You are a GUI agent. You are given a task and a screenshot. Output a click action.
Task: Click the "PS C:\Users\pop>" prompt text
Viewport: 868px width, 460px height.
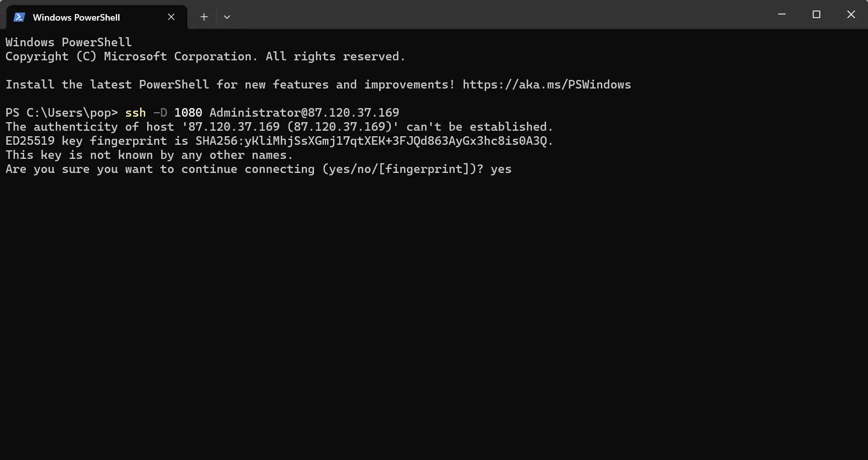[x=62, y=113]
